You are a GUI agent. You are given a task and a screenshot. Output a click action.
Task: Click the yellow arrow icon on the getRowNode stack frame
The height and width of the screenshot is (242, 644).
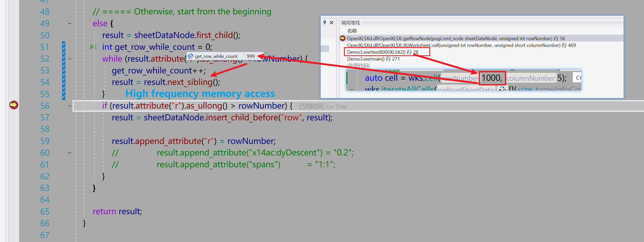click(x=342, y=38)
